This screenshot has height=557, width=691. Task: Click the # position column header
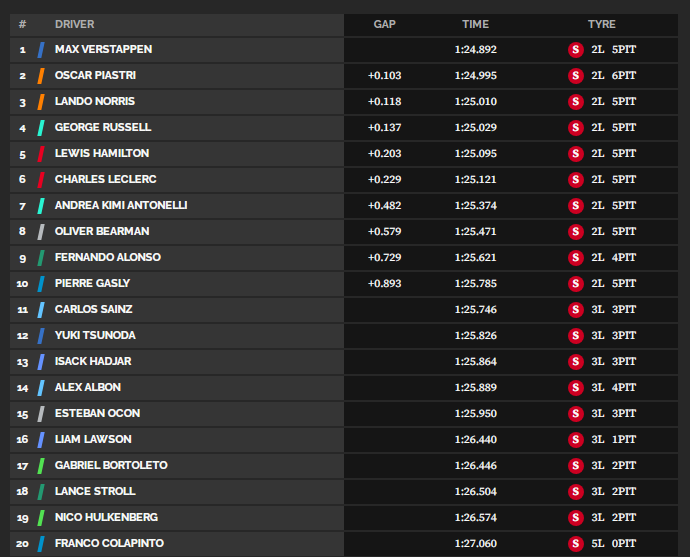[22, 24]
